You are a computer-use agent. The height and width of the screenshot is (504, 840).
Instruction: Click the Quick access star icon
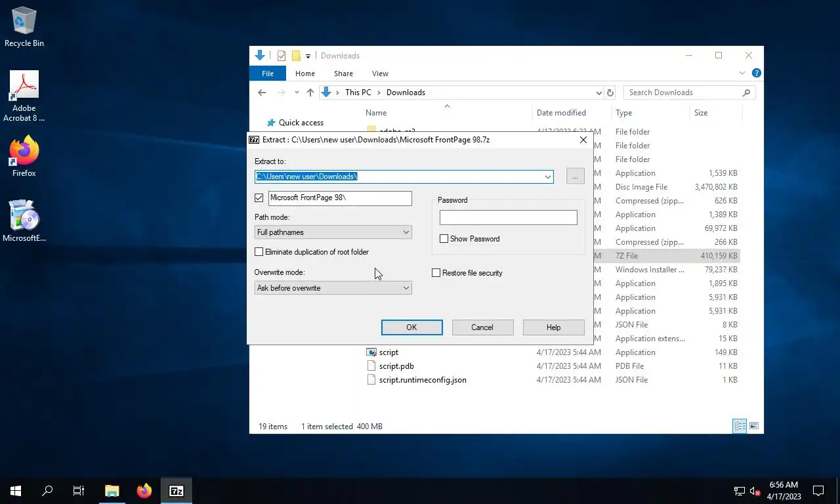coord(270,123)
